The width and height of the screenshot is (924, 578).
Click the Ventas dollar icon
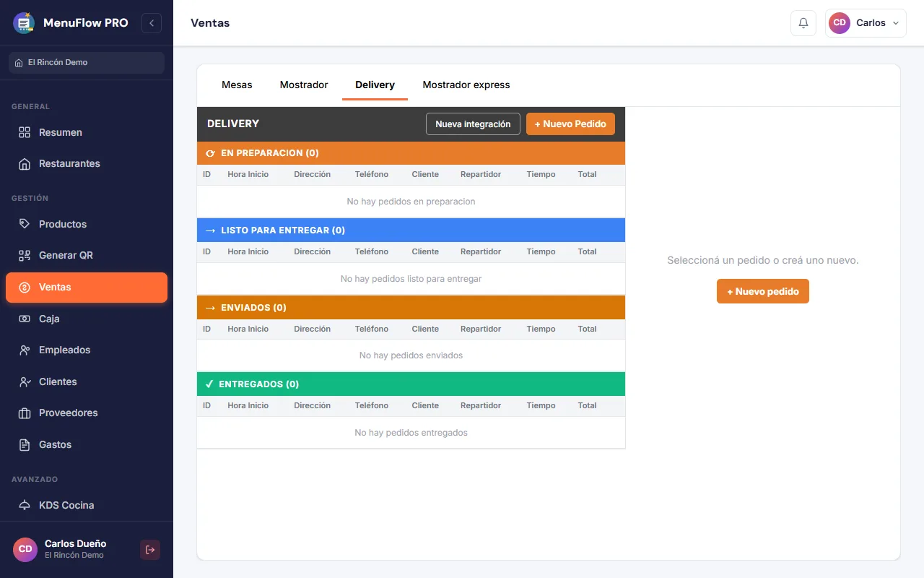(25, 287)
